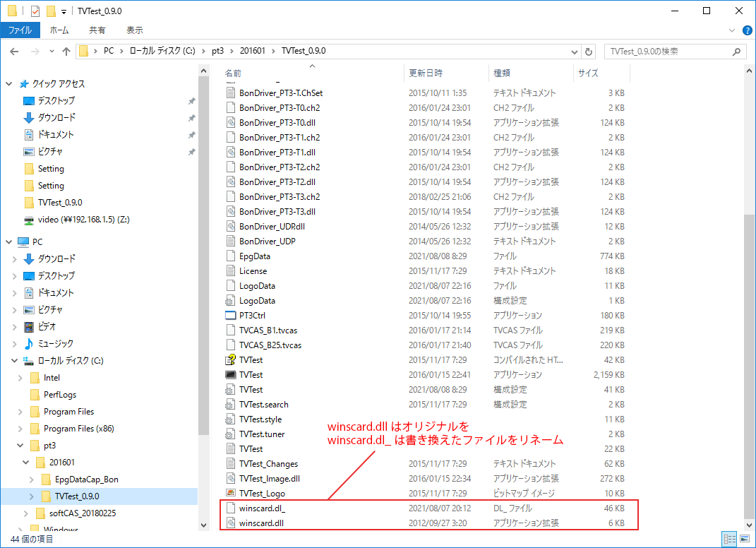
Task: Expand the EpgDataCap_Bon folder node
Action: click(31, 480)
